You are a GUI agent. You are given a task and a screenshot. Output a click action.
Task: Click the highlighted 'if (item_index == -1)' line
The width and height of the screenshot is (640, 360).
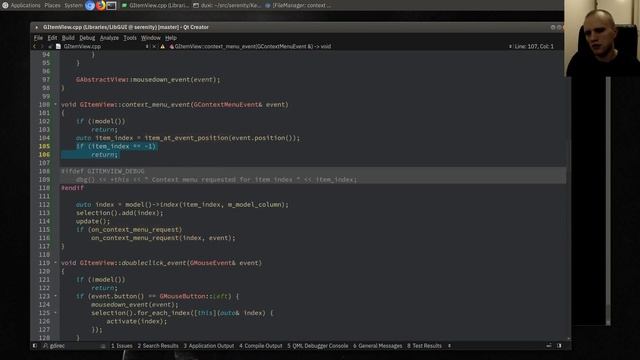[x=116, y=146]
